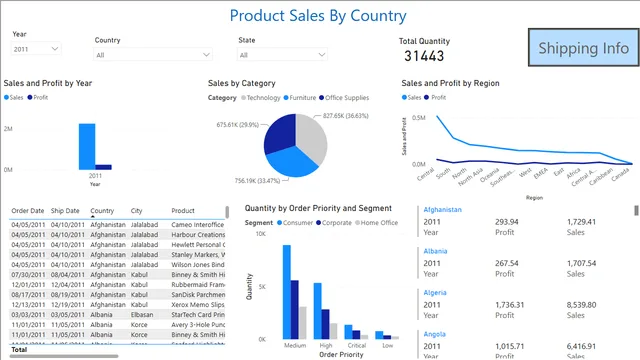This screenshot has width=640, height=360.
Task: Click the 675.61K (29.9%) pie label
Action: coord(238,124)
